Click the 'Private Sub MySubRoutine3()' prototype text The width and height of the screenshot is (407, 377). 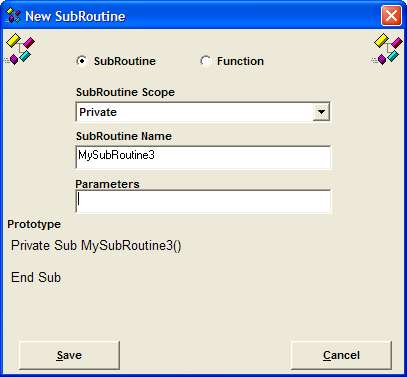tap(96, 246)
